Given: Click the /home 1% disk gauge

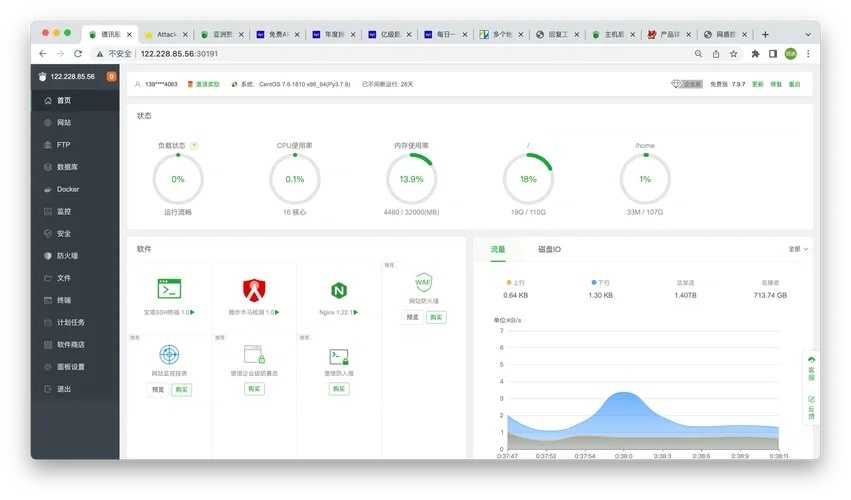Looking at the screenshot, I should tap(645, 179).
